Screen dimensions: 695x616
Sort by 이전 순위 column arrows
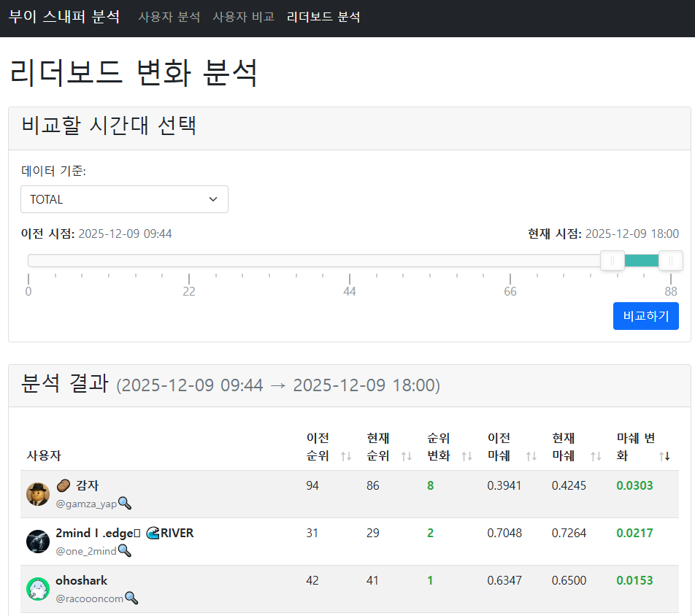346,456
